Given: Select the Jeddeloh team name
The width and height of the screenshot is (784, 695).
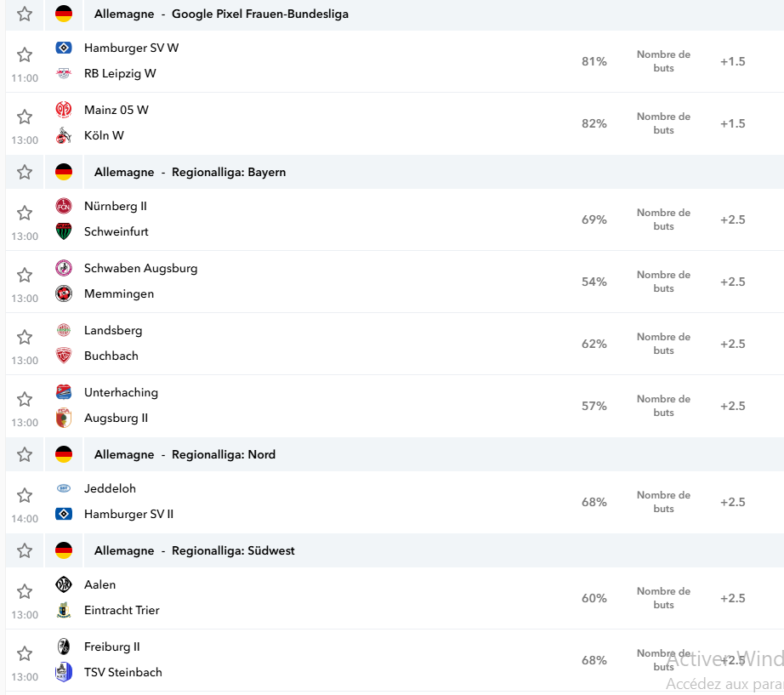Looking at the screenshot, I should pyautogui.click(x=110, y=488).
